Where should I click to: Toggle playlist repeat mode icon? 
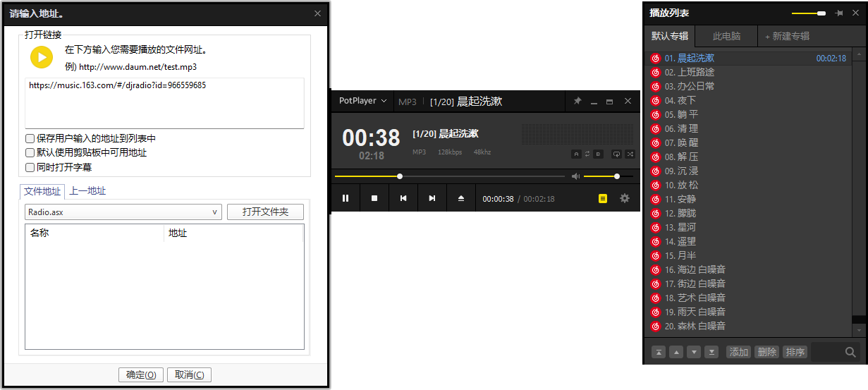coord(617,154)
